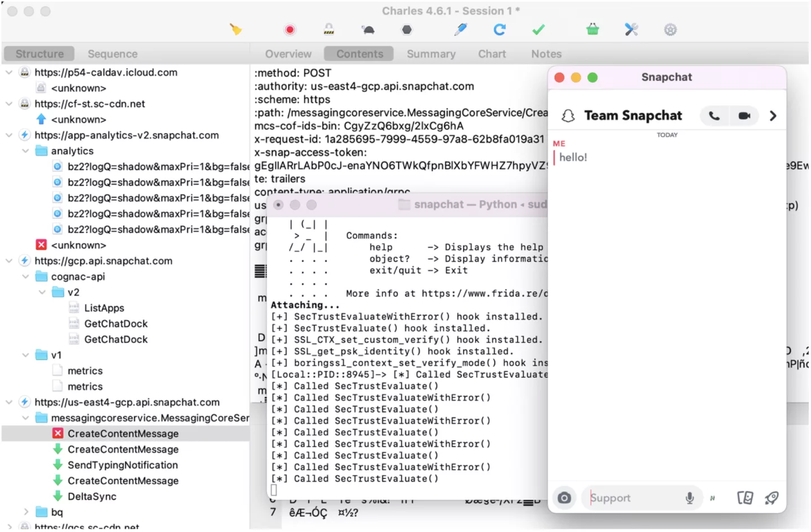Collapse the us-east4-gcp.api.snapchat.com host node
811x532 pixels.
pos(9,402)
